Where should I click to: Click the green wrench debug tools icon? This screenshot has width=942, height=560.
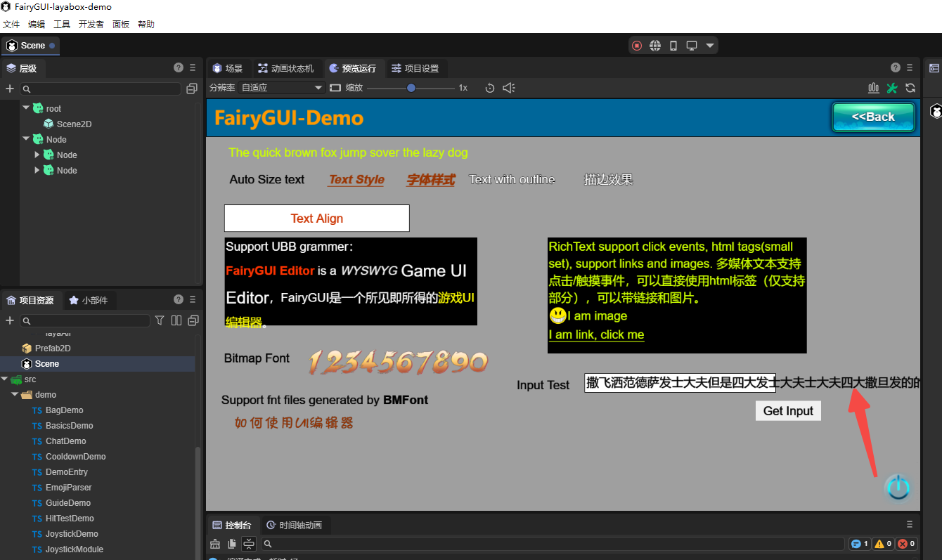coord(892,88)
